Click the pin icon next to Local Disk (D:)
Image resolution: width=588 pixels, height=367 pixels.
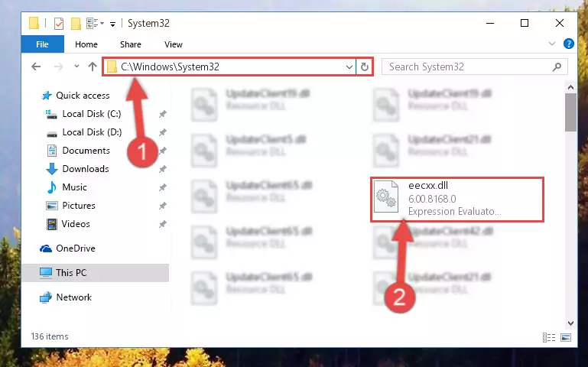162,132
